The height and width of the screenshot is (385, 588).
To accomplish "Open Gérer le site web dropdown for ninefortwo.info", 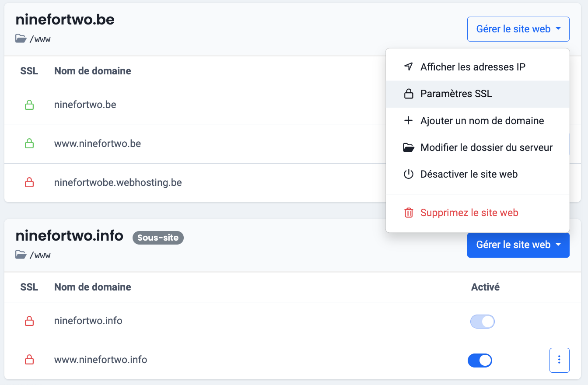I will (518, 245).
